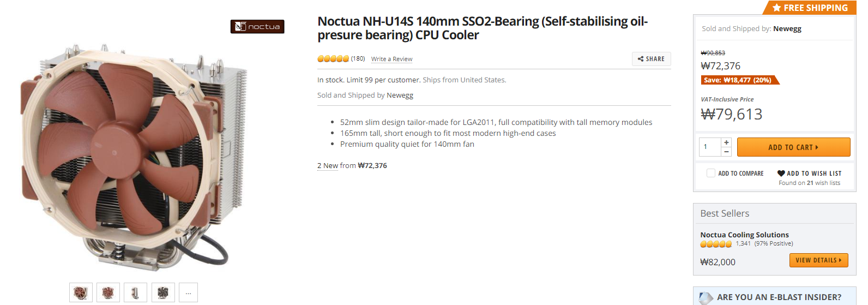Click the five-egg product rating
This screenshot has width=868, height=305.
click(333, 59)
